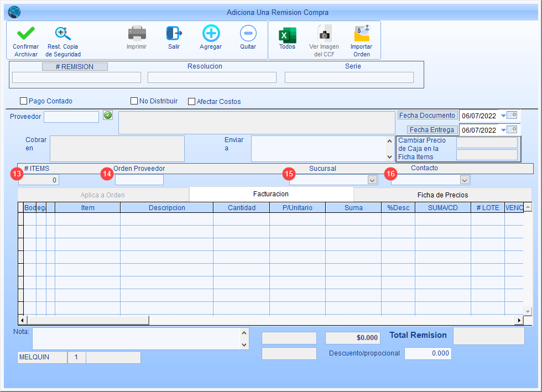Click the Suma column header
542x392 pixels.
(353, 208)
